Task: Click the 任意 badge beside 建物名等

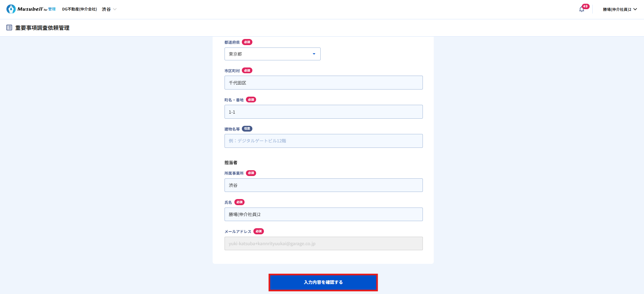Action: coord(247,129)
